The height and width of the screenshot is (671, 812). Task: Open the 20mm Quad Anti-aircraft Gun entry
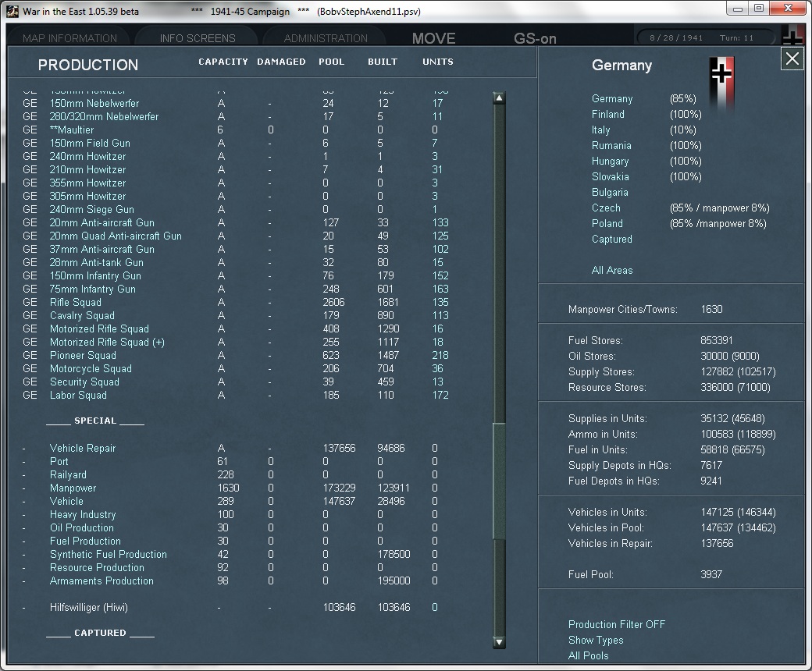pyautogui.click(x=116, y=236)
